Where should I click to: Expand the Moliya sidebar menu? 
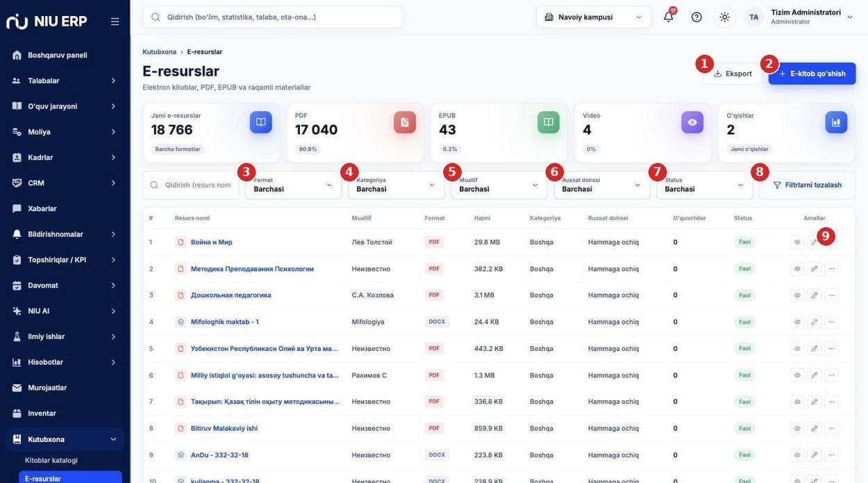pos(65,132)
